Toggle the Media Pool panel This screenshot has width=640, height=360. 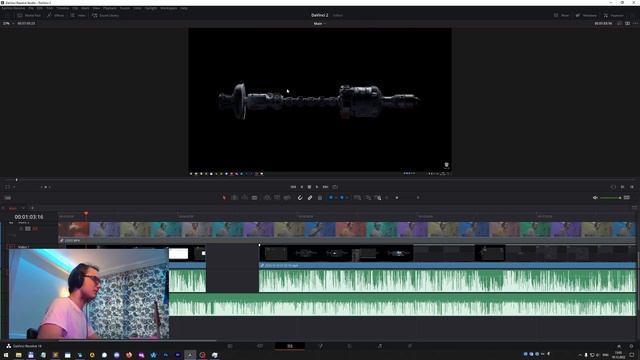click(x=29, y=16)
